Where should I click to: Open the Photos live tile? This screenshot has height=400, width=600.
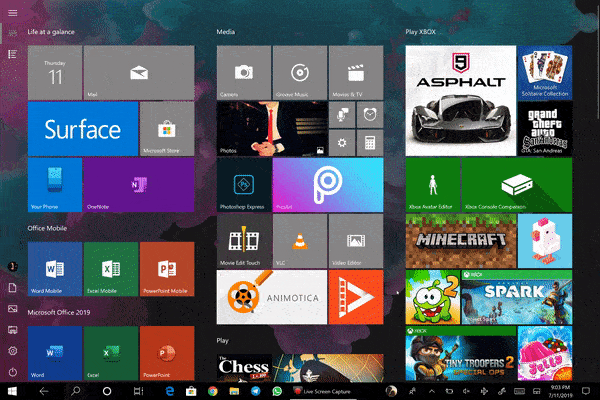(271, 127)
